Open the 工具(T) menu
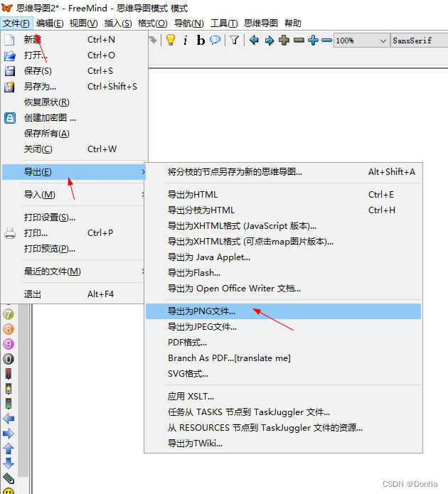Viewport: 448px width, 494px height. tap(224, 23)
